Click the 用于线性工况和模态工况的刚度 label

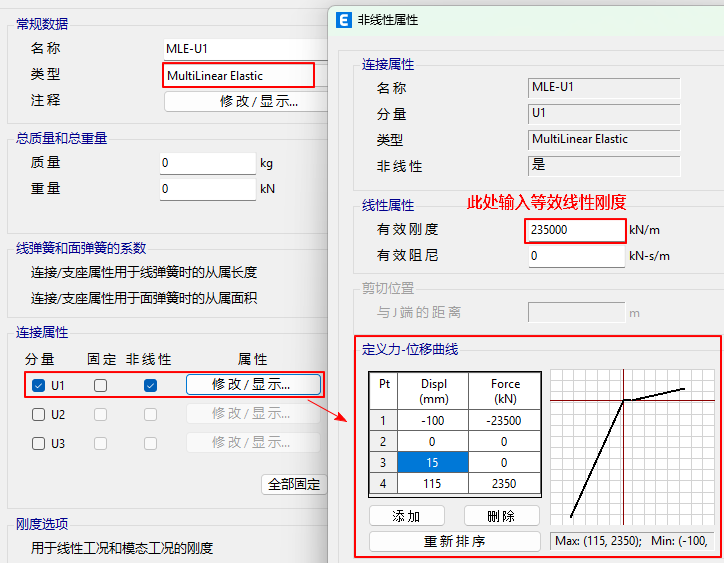(x=122, y=548)
